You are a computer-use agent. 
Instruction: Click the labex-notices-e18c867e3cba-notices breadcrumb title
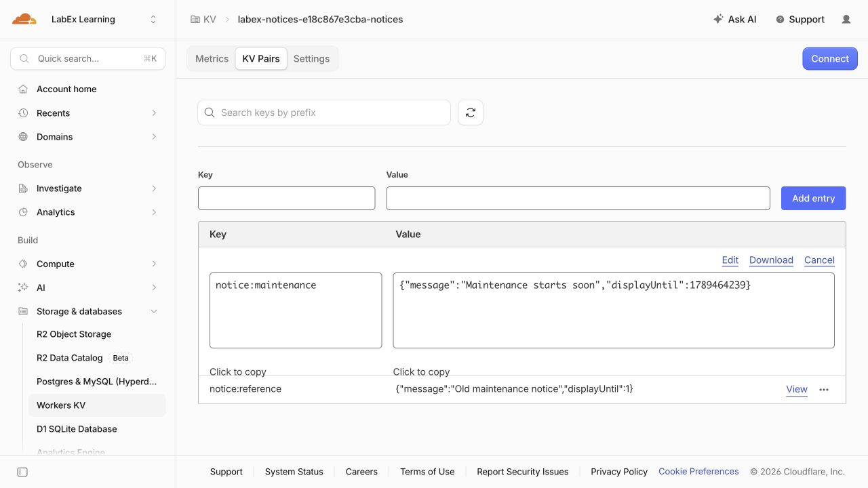click(x=320, y=20)
